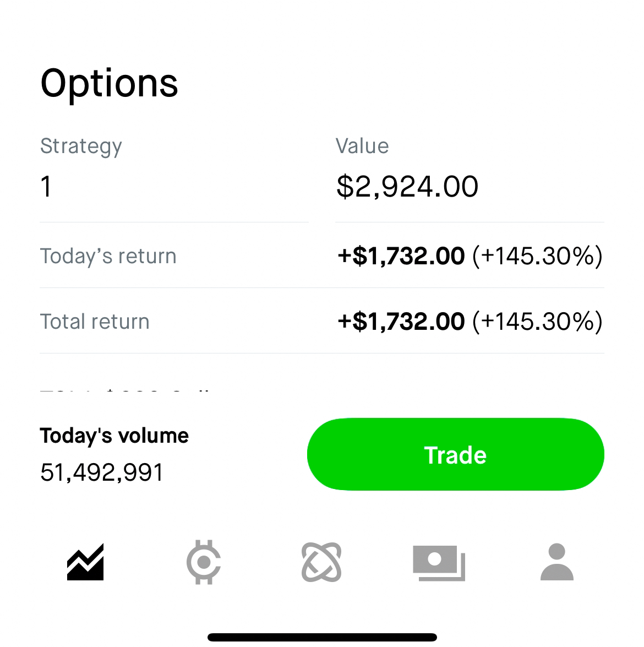Select Today's return +$1,732.00 amount
This screenshot has height=647, width=644.
[x=401, y=256]
